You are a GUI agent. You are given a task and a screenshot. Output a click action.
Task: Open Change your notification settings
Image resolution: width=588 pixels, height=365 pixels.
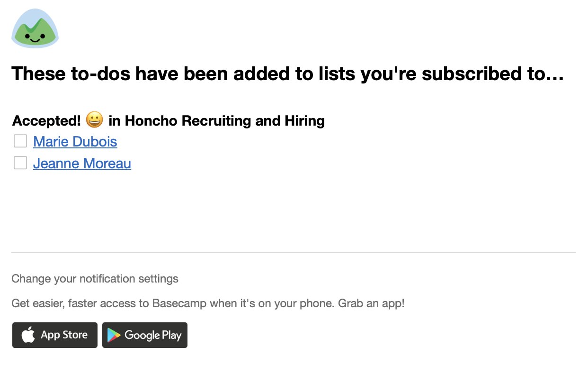[x=95, y=278]
